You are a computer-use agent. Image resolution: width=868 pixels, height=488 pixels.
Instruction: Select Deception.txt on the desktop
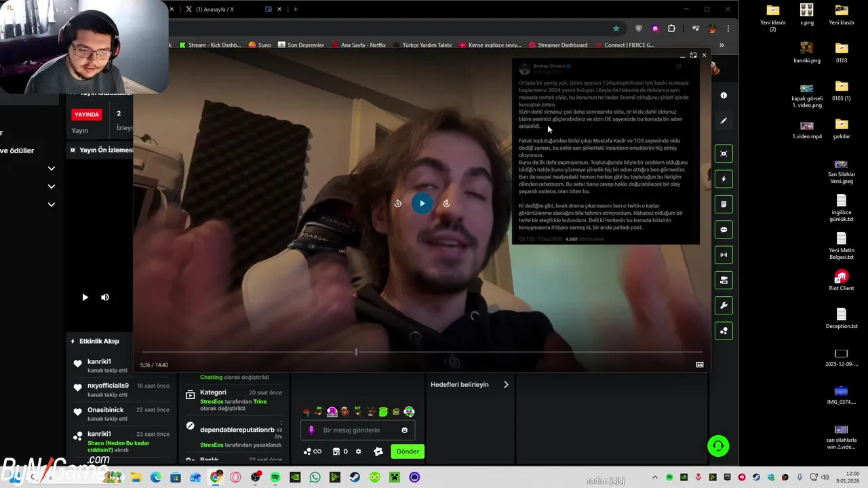[x=842, y=319]
